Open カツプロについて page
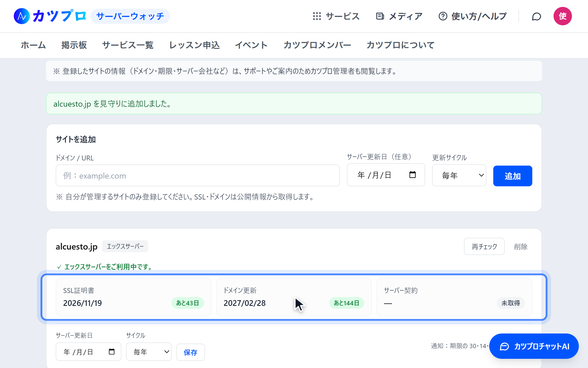The width and height of the screenshot is (588, 368). point(400,45)
